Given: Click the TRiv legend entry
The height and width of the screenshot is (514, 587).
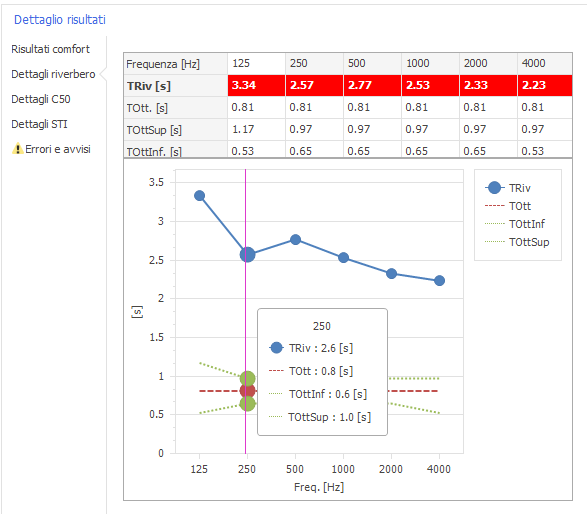Looking at the screenshot, I should (x=508, y=188).
